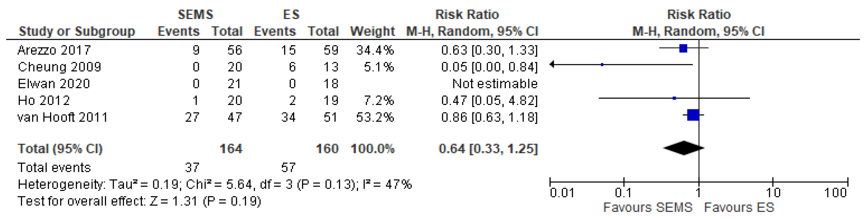Click the Arezzo 2017 blue square marker
Screen dimensions: 868x222
(683, 48)
